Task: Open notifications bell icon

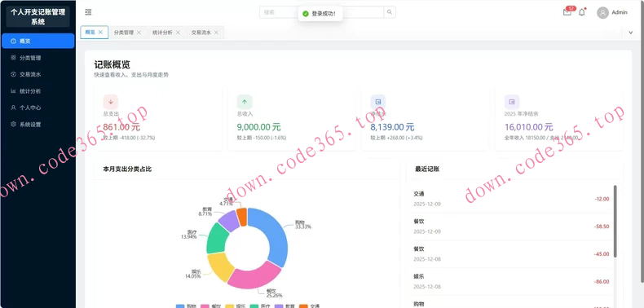Action: tap(581, 12)
